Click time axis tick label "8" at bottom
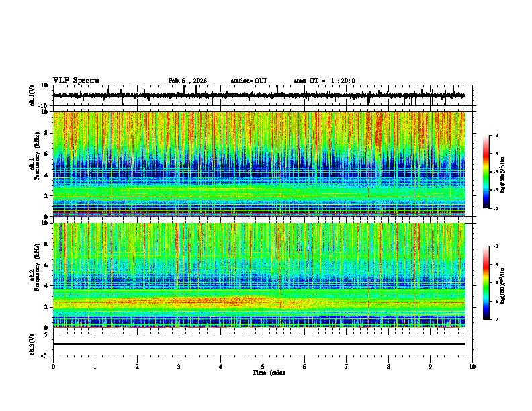This screenshot has height=411, width=532. point(388,367)
